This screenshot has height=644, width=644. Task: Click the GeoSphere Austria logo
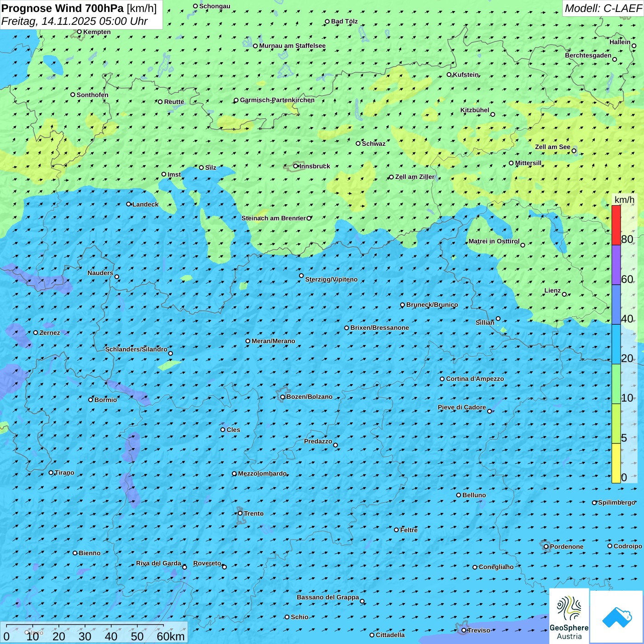[569, 616]
